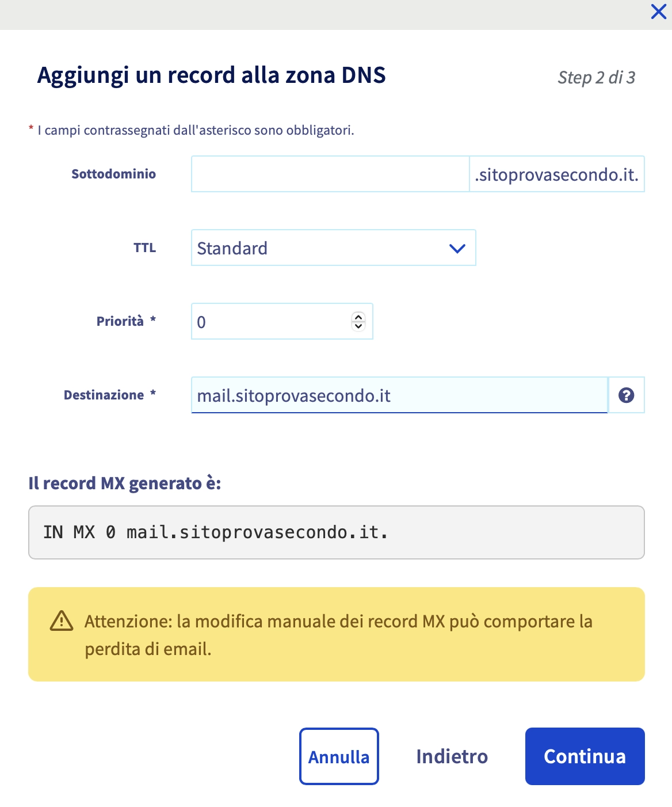Close the DNS record dialog

(x=658, y=12)
